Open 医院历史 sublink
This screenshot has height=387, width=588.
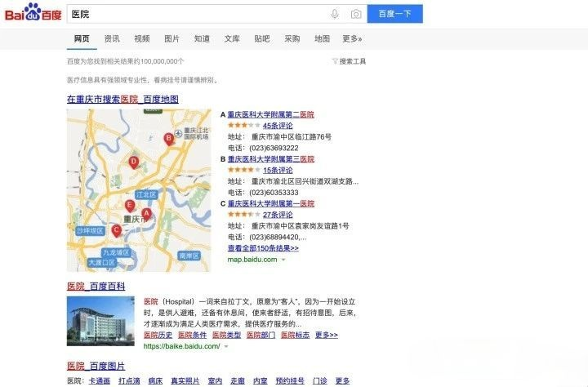(158, 335)
